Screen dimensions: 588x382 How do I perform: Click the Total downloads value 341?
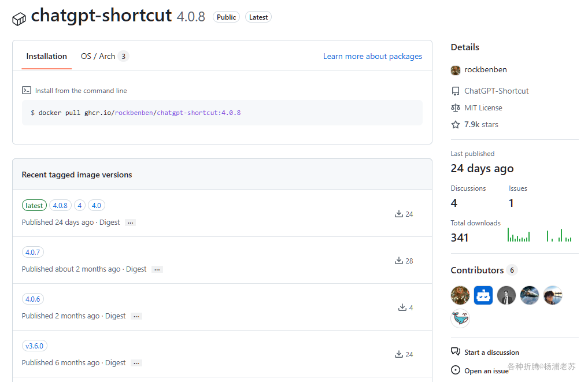click(x=460, y=238)
